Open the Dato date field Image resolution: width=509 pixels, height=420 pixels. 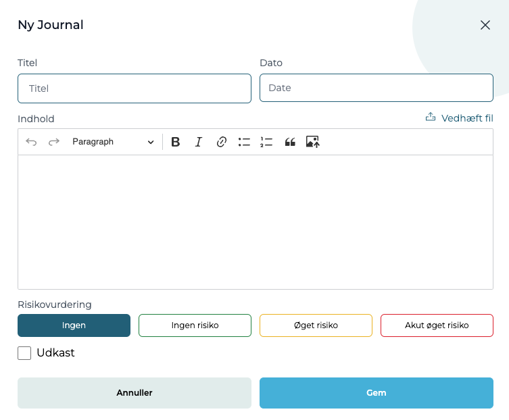[377, 88]
